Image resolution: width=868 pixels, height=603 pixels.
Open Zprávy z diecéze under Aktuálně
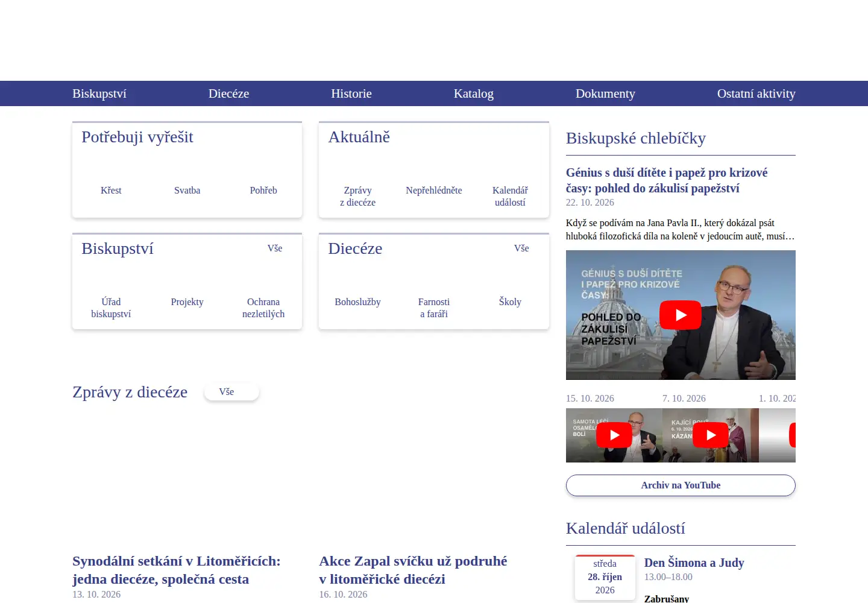tap(357, 196)
